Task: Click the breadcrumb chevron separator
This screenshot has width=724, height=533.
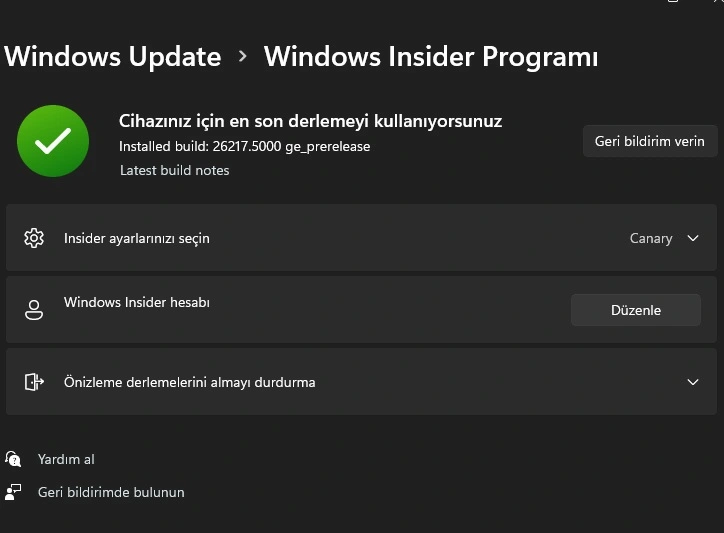Action: 242,56
